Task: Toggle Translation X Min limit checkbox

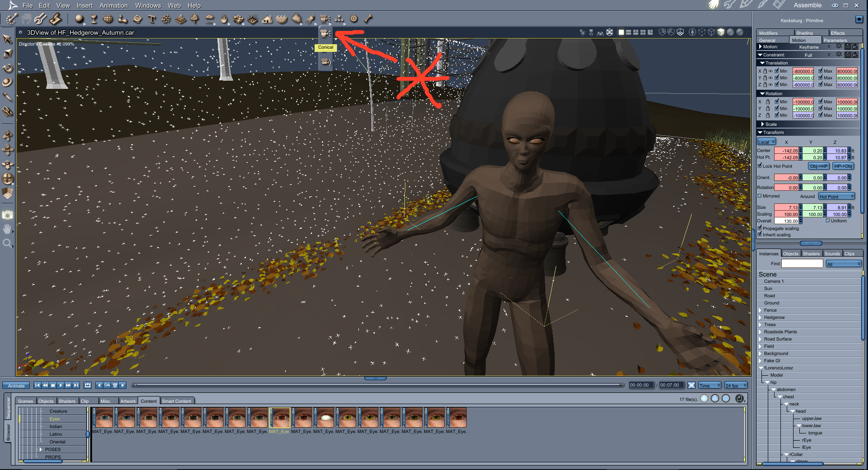Action: point(777,71)
